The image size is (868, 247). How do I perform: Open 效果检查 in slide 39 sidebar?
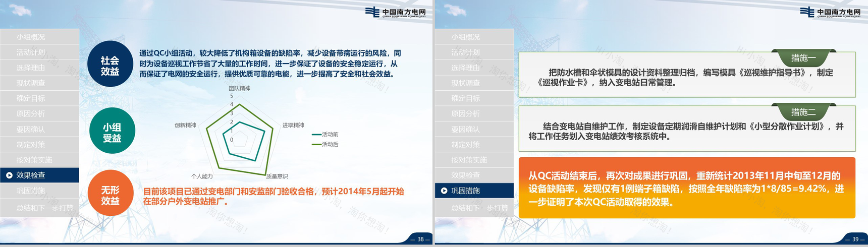(474, 175)
